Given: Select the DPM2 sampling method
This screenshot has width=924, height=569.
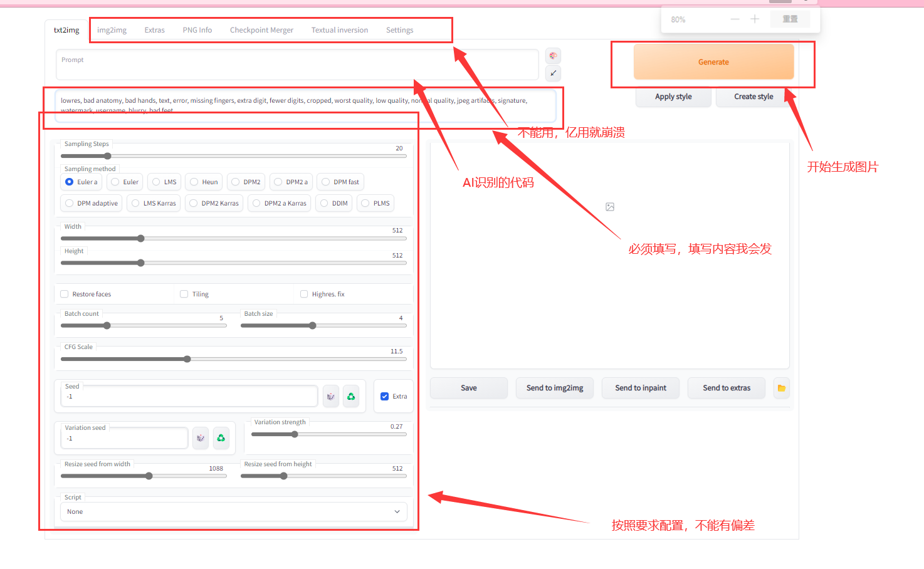Looking at the screenshot, I should tap(246, 182).
